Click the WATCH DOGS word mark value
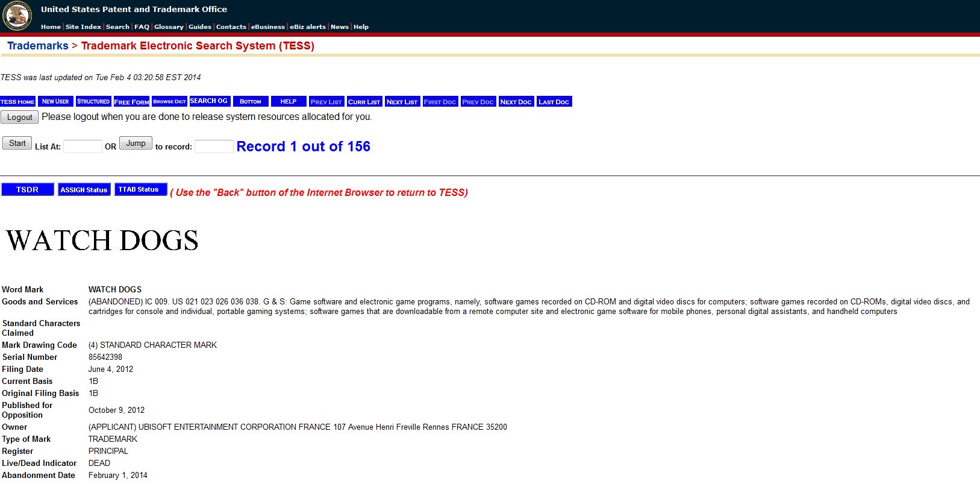The height and width of the screenshot is (484, 980). [115, 289]
